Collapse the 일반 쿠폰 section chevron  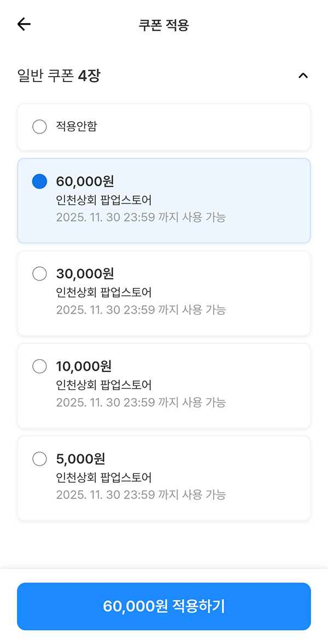(x=303, y=76)
